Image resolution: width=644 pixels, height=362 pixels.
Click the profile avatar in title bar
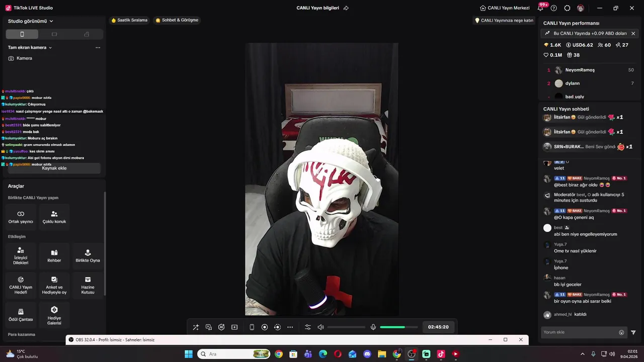581,8
